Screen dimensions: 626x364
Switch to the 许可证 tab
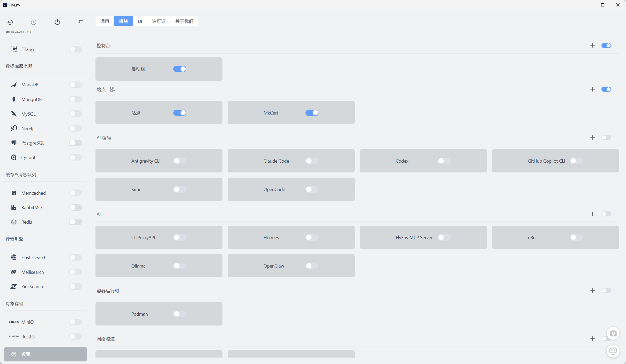pyautogui.click(x=159, y=21)
